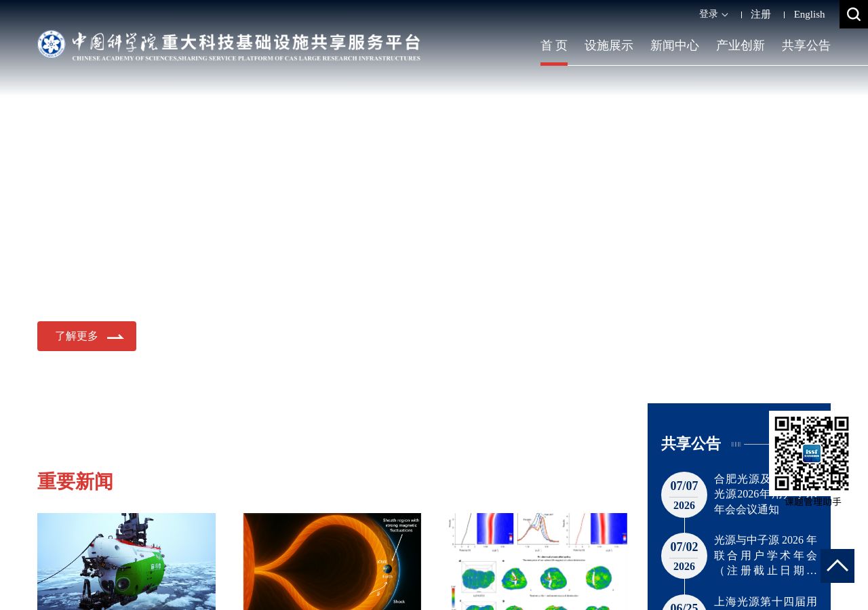Open 设施展示 menu
The image size is (868, 610).
(609, 46)
